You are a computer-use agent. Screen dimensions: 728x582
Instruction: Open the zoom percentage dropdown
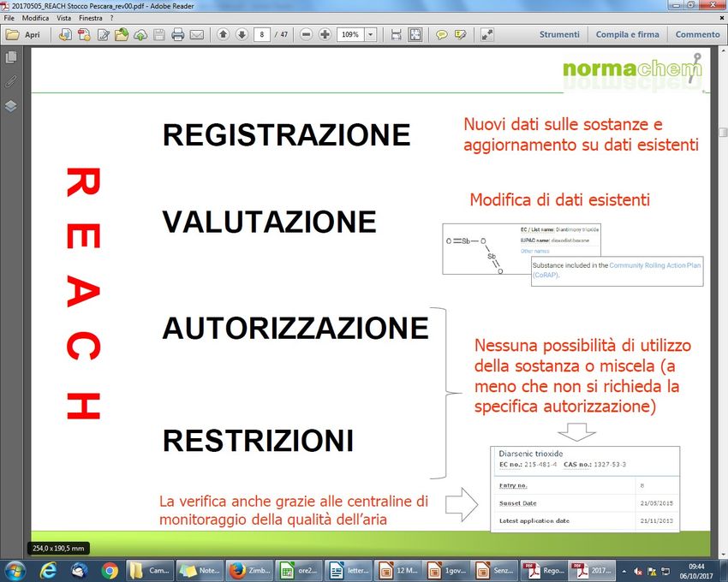[371, 35]
